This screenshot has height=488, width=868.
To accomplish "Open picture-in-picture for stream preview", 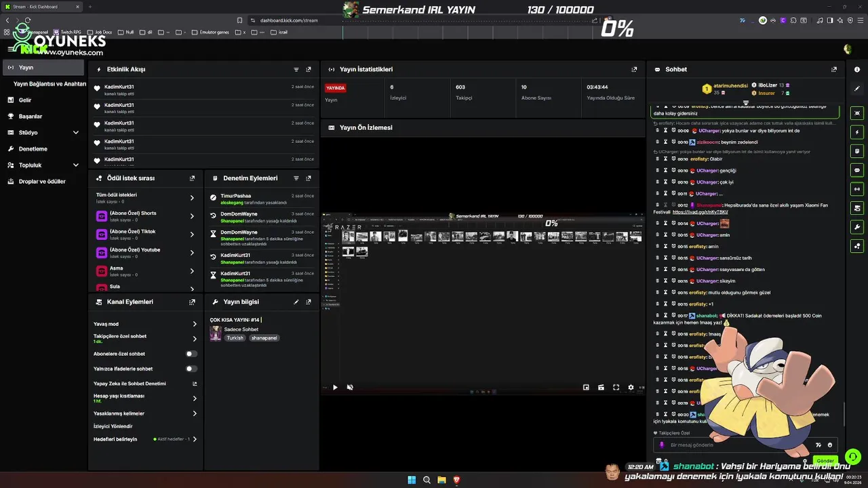I will [x=586, y=387].
